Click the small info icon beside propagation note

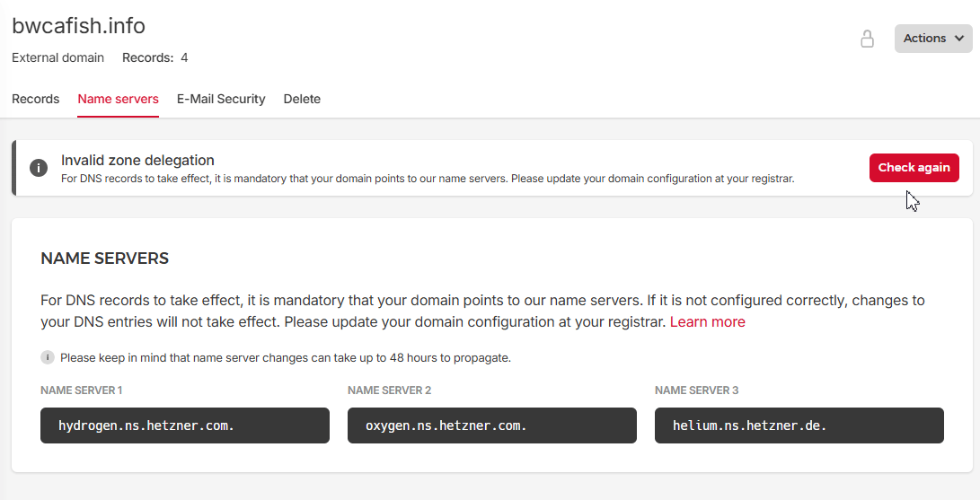pos(48,357)
